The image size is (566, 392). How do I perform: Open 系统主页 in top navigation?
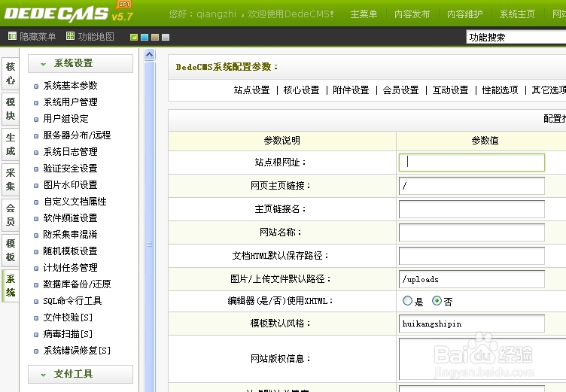click(517, 14)
